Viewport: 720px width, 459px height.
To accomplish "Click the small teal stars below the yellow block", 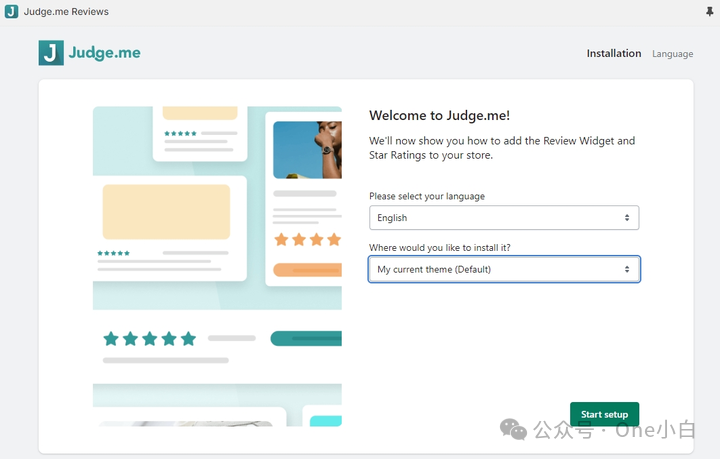I will 113,253.
